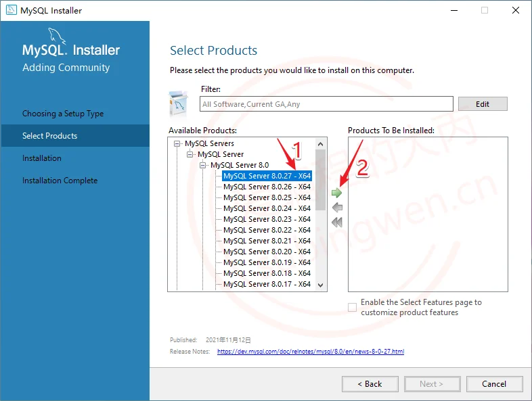Select the MySQL Server tree label
532x401 pixels.
221,155
